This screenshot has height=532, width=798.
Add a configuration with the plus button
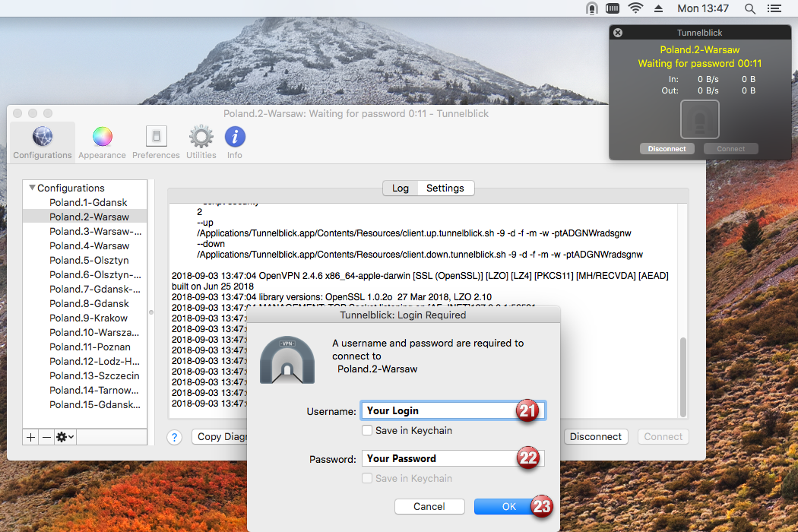pyautogui.click(x=30, y=437)
